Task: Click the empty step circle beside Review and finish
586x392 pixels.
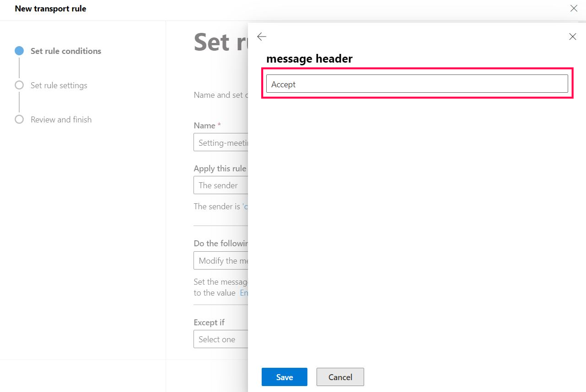Action: tap(19, 119)
